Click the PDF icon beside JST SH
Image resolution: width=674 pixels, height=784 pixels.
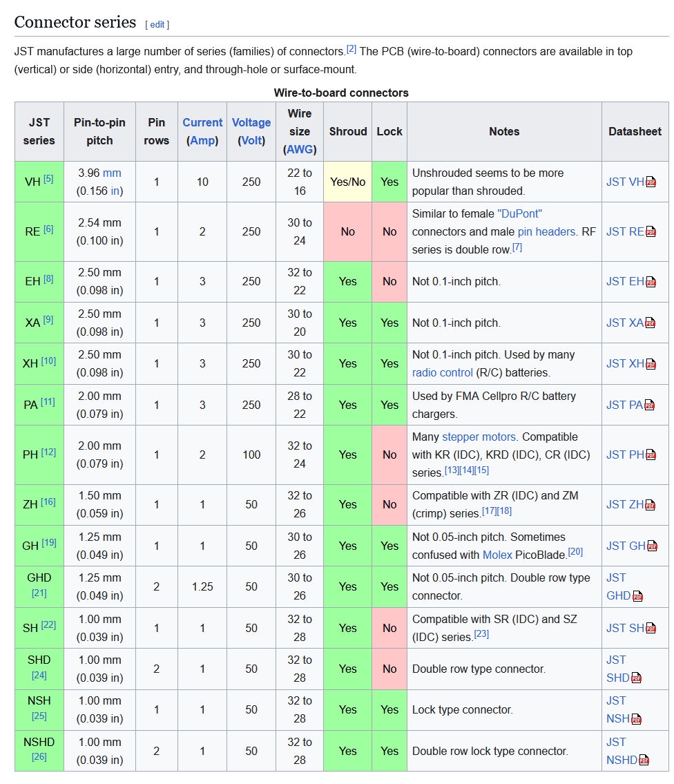point(651,628)
